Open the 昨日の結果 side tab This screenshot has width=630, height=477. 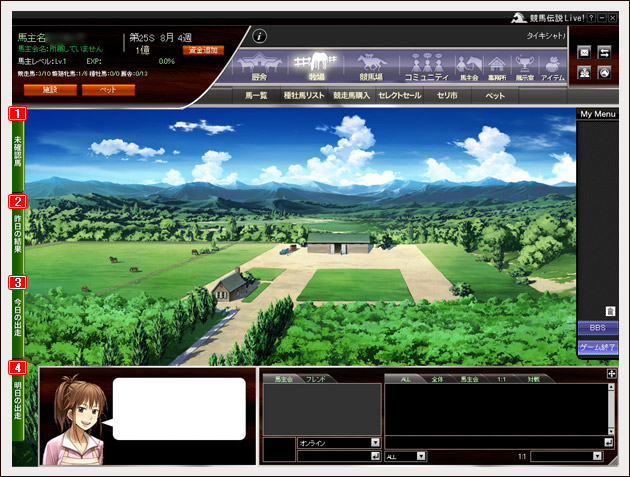point(18,235)
